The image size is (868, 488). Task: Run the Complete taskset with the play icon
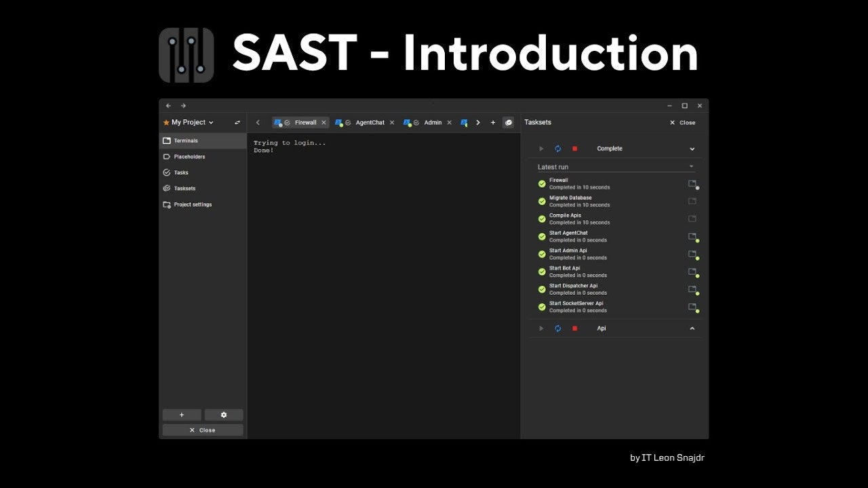(x=540, y=148)
